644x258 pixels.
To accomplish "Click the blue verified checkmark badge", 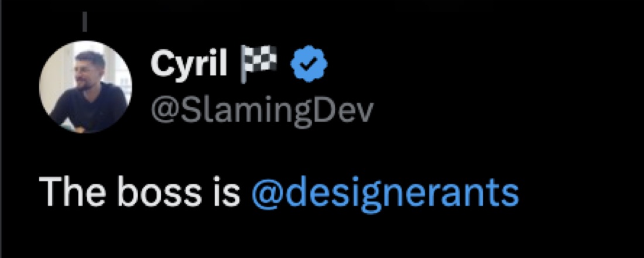I will [309, 64].
